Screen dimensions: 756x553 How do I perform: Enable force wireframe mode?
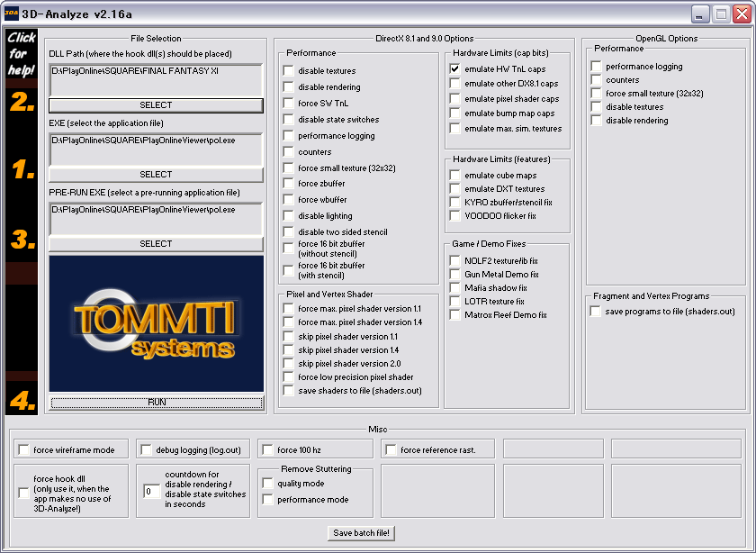(23, 449)
